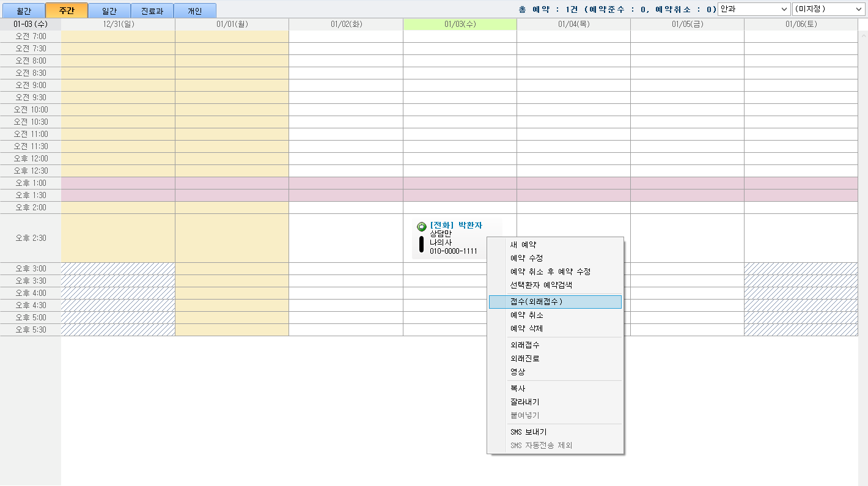The image size is (868, 486).
Task: Pick 예약 취소 from the menu
Action: pos(526,315)
